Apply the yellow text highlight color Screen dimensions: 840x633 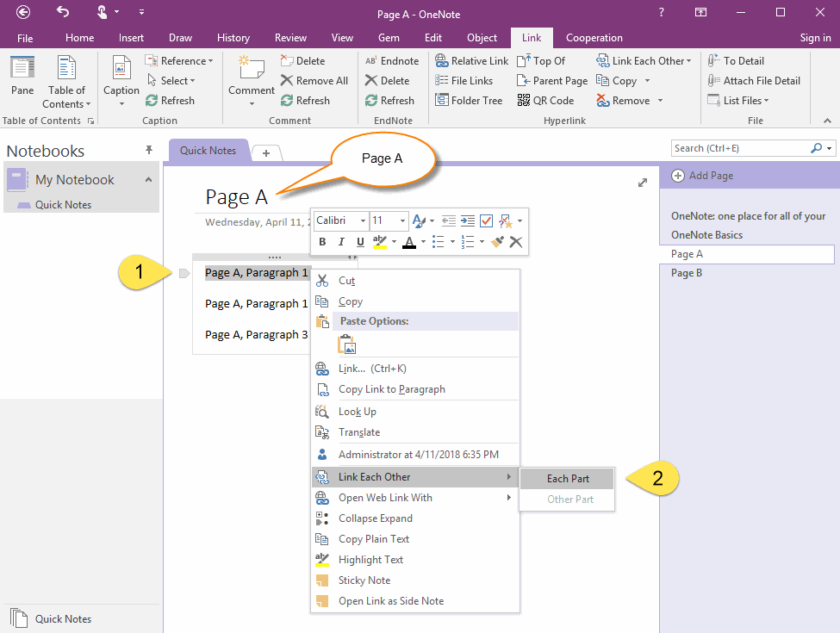[x=379, y=242]
